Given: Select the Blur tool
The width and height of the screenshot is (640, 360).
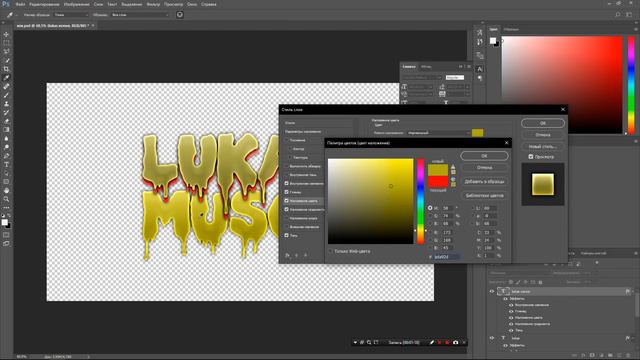Looking at the screenshot, I should (x=6, y=139).
